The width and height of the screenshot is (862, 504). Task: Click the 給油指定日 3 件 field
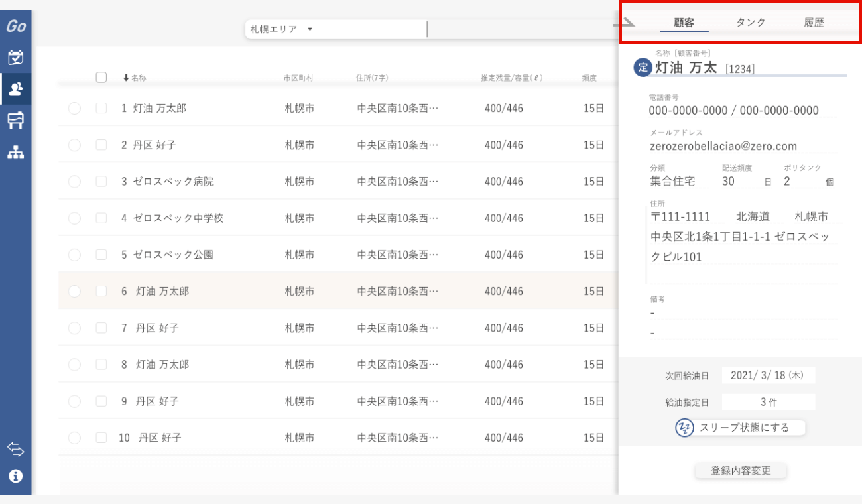click(x=768, y=402)
